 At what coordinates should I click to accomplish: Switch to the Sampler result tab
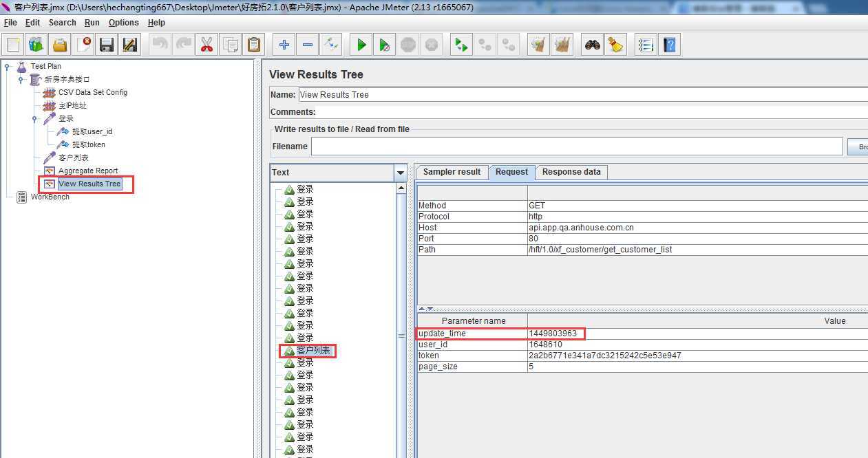[452, 172]
